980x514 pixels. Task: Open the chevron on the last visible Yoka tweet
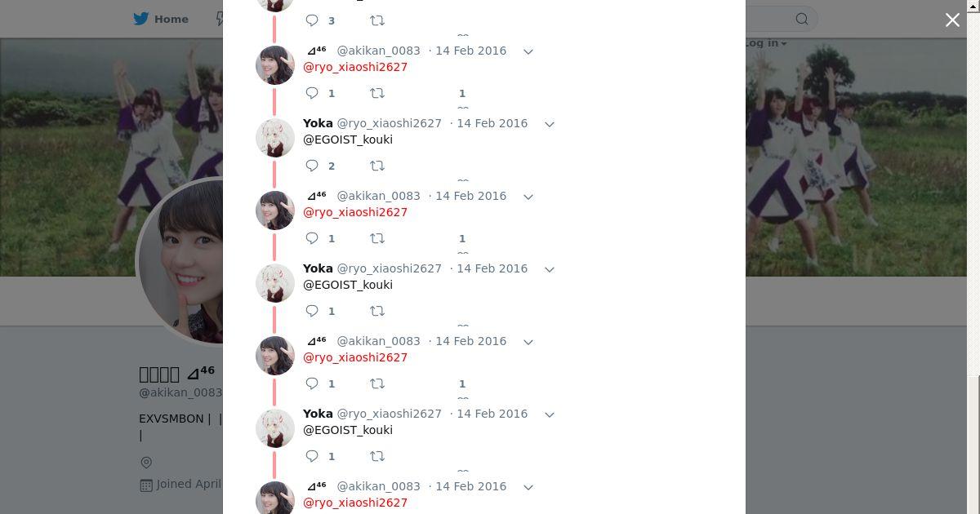click(x=550, y=414)
